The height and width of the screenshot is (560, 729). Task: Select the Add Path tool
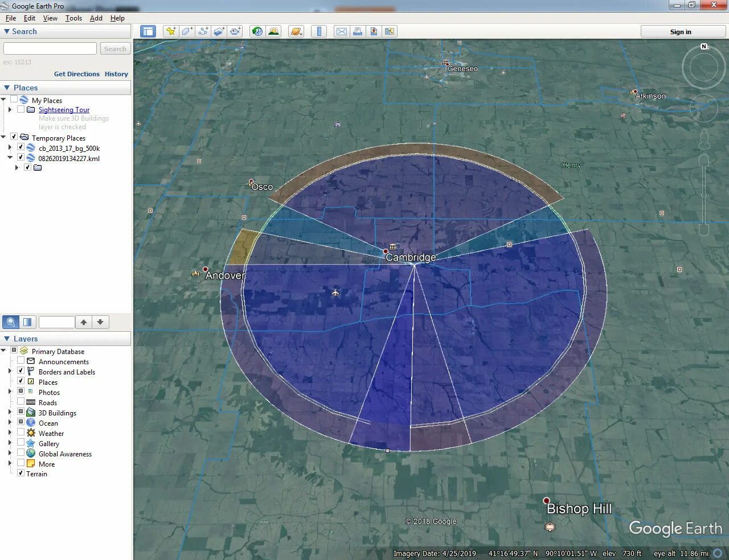pos(203,31)
